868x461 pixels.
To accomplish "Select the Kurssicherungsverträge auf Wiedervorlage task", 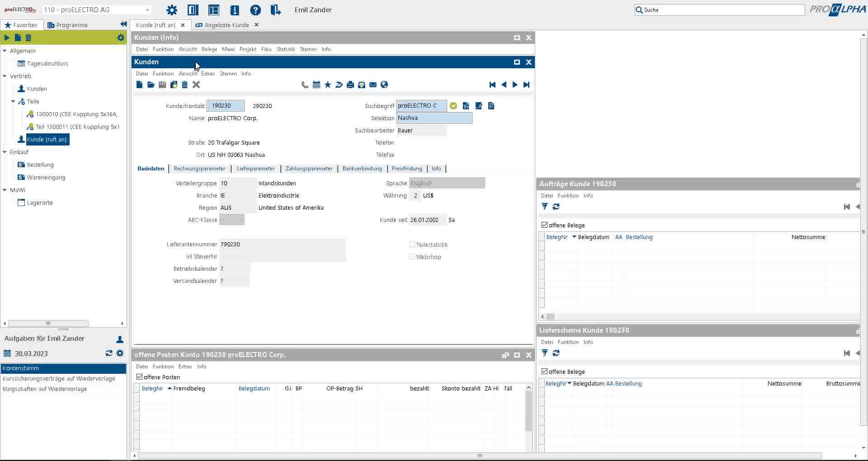I will tap(59, 378).
